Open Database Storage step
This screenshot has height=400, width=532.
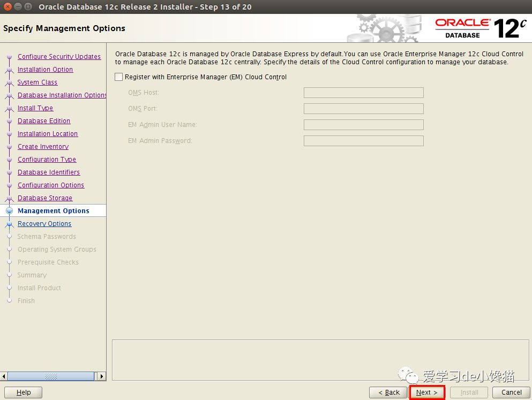click(45, 198)
